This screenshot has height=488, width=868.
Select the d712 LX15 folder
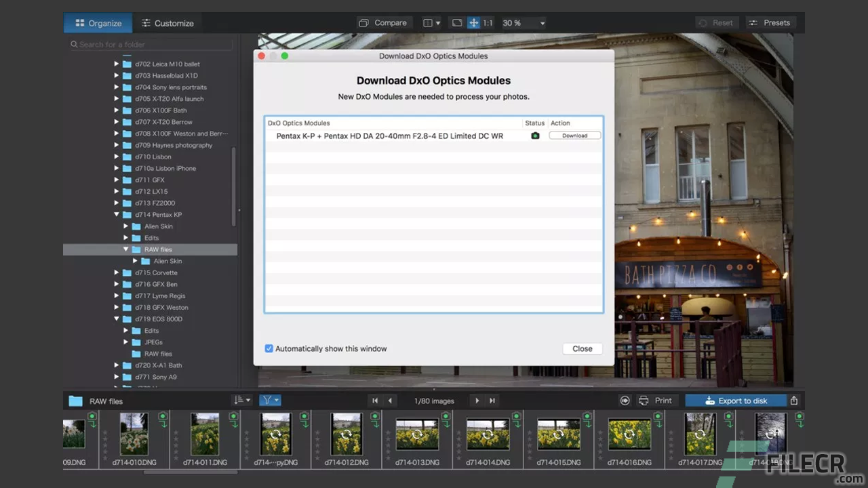pyautogui.click(x=150, y=191)
